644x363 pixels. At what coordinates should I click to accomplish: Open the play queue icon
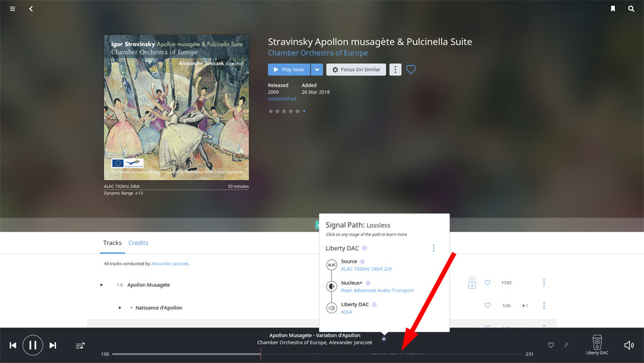(x=80, y=346)
